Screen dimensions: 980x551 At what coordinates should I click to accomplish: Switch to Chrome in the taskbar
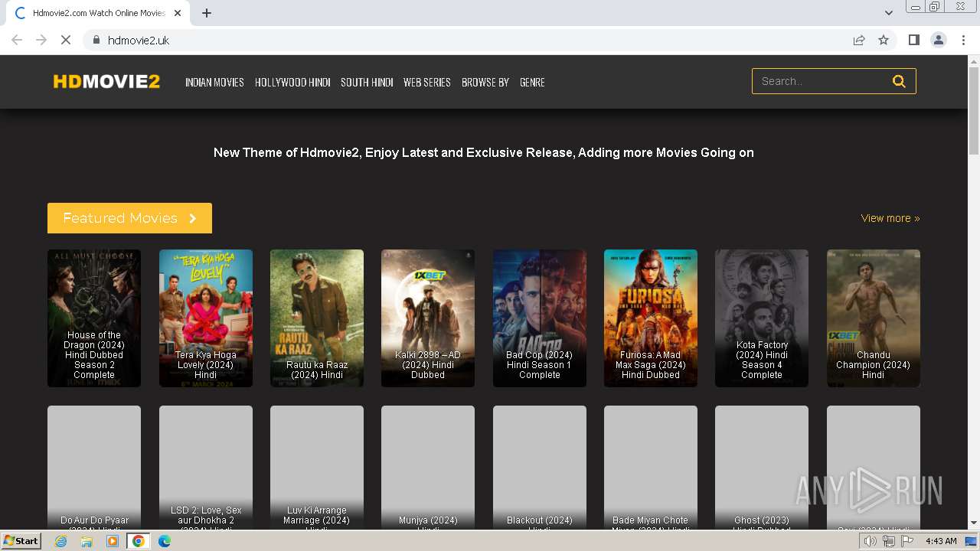pos(139,541)
